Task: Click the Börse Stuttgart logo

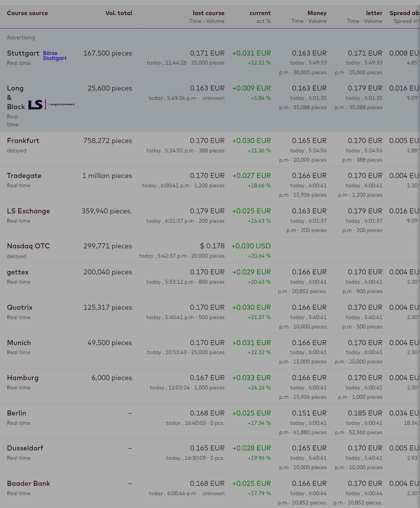Action: [x=54, y=56]
